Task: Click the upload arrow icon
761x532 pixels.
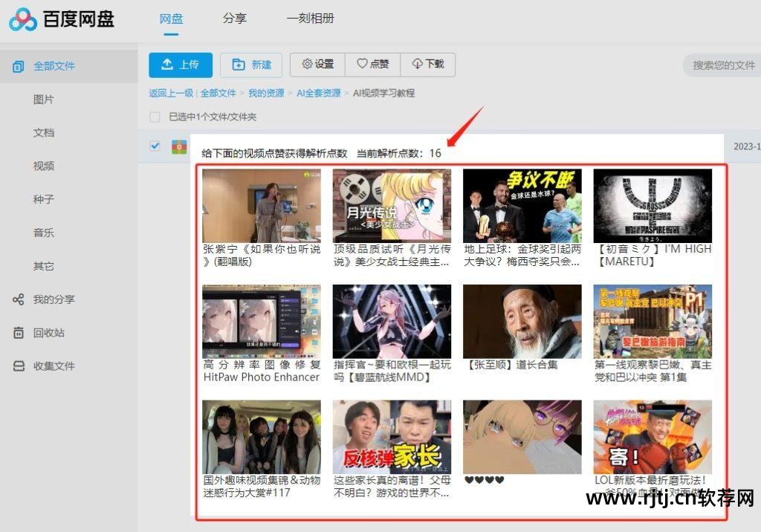Action: point(167,64)
